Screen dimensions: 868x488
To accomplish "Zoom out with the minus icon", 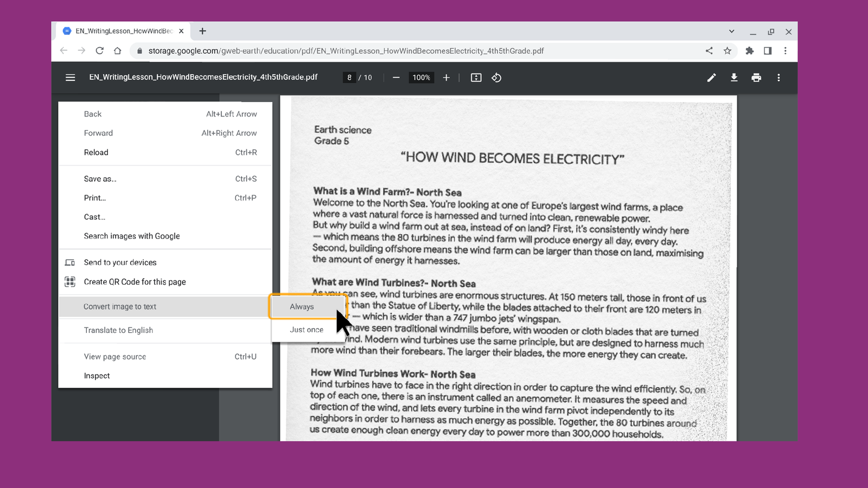I will tap(396, 77).
